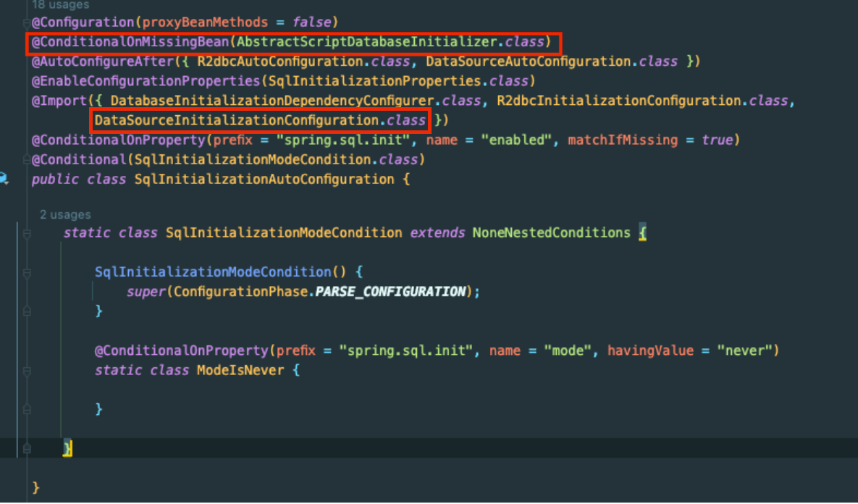Click @ConditionalOnProperty on the "mode" line
858x504 pixels.
click(182, 350)
